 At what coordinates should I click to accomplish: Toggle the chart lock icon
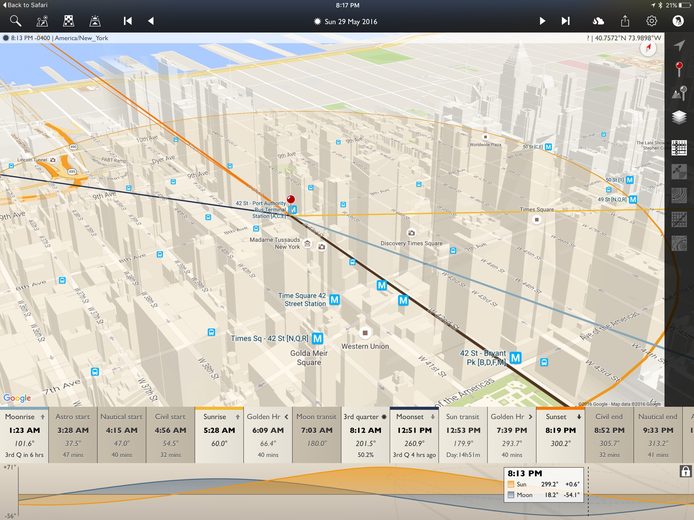pos(685,471)
